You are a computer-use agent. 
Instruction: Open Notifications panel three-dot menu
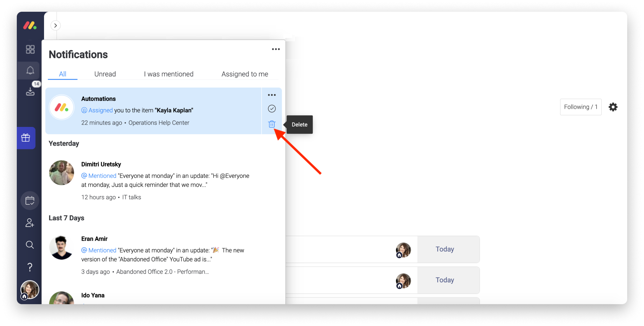click(276, 49)
